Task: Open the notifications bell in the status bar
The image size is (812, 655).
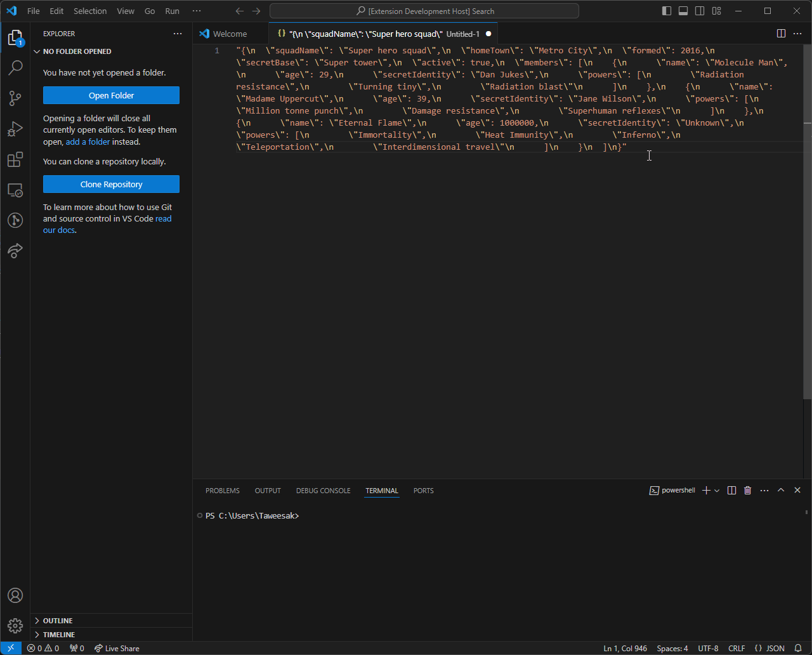Action: pos(799,648)
